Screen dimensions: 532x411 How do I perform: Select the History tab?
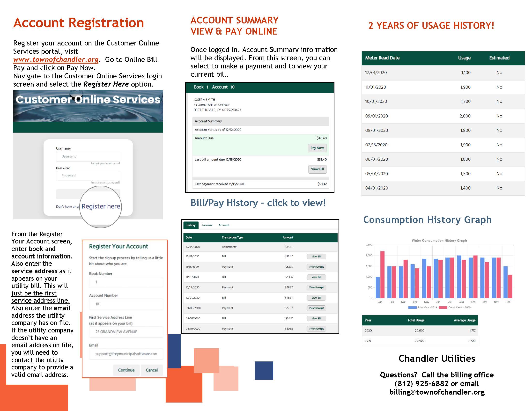click(191, 225)
